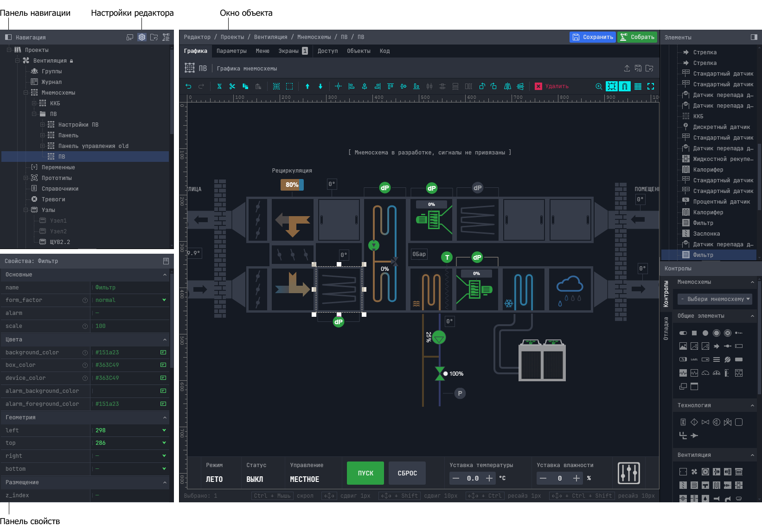Open editor settings gear in navigation header
Screen dimensions: 762x532
pos(142,37)
